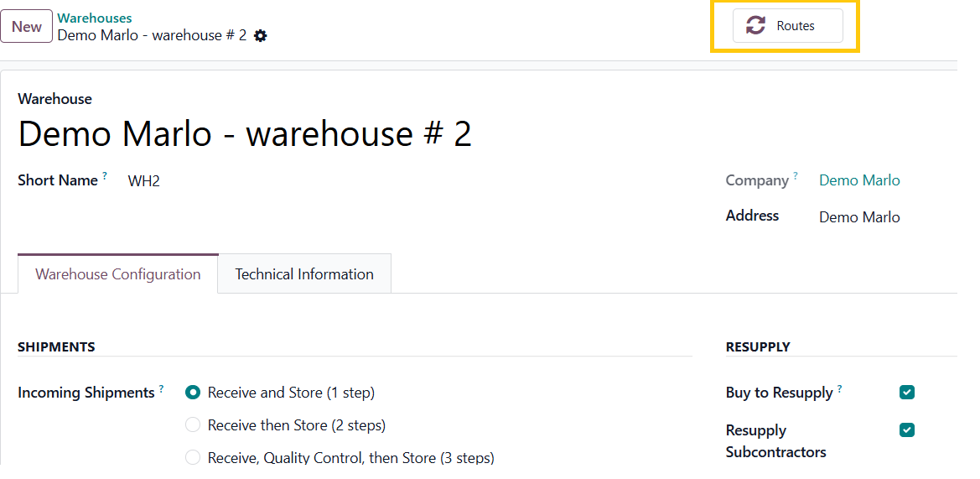Viewport: 980px width, 479px height.
Task: Click the Address field value Demo Marlo
Action: [859, 217]
